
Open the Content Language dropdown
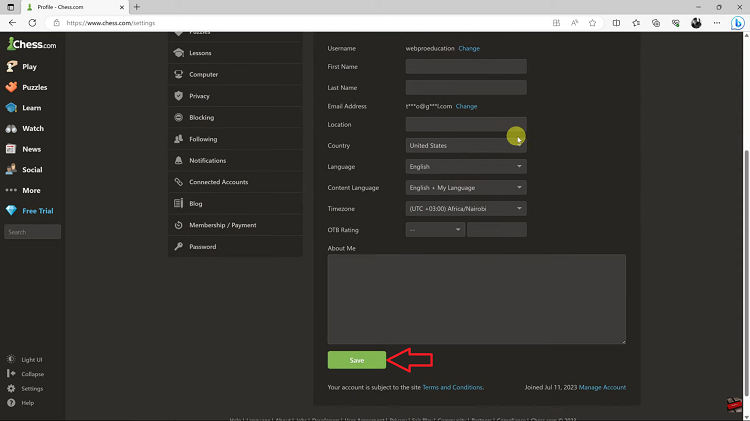466,188
